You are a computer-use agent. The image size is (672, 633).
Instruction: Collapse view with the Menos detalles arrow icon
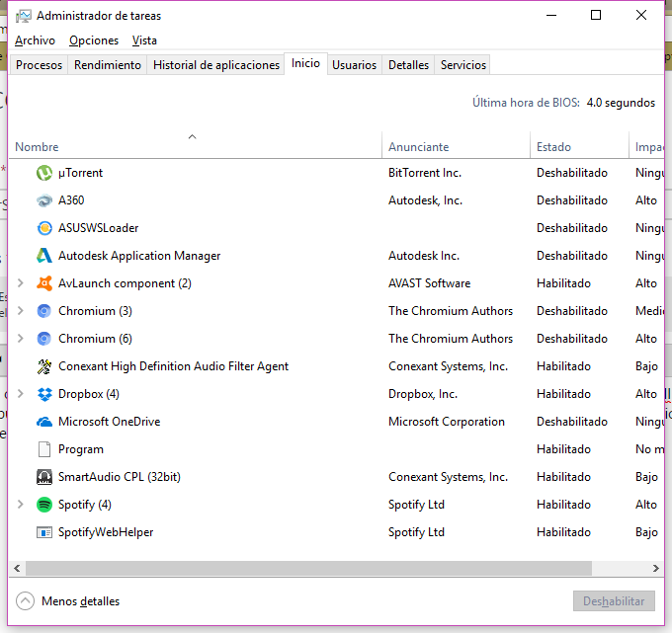(25, 600)
